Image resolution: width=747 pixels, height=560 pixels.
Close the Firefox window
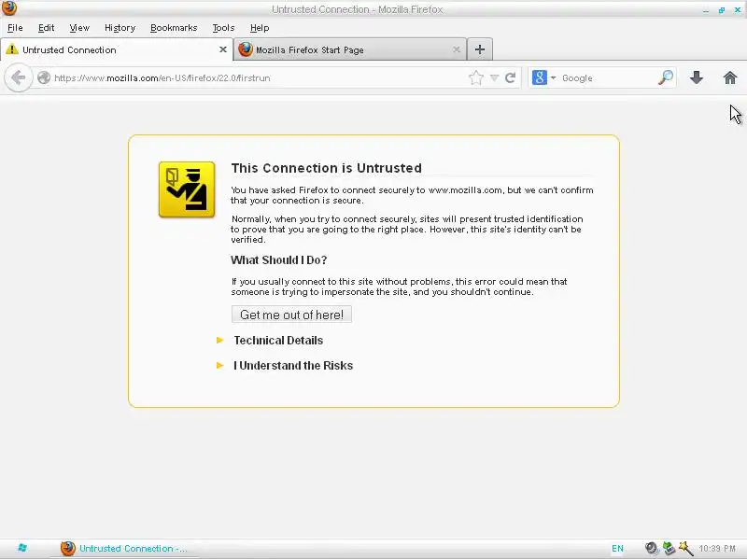(738, 9)
